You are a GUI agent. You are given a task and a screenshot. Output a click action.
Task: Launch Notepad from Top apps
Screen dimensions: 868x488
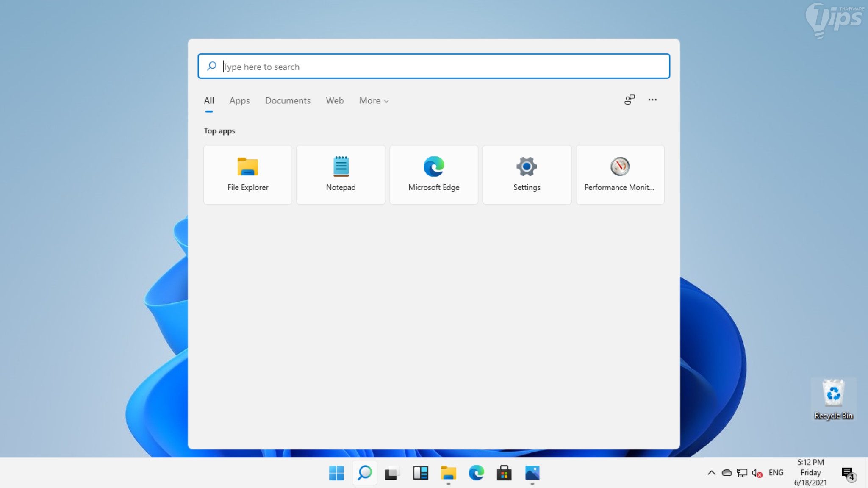click(341, 175)
